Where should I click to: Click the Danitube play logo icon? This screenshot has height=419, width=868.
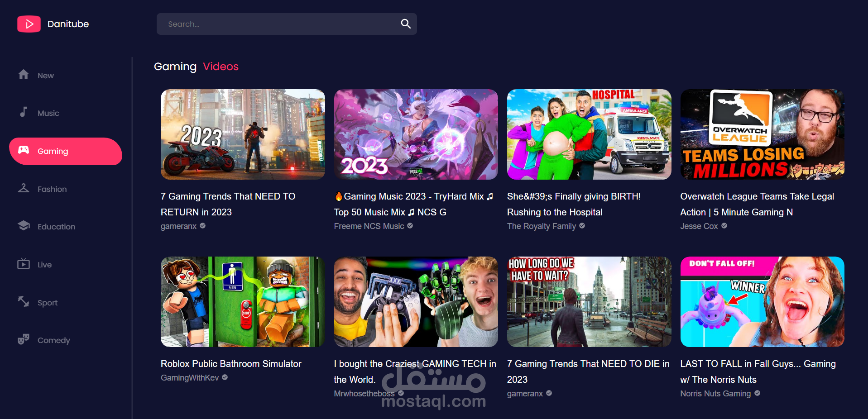point(29,24)
